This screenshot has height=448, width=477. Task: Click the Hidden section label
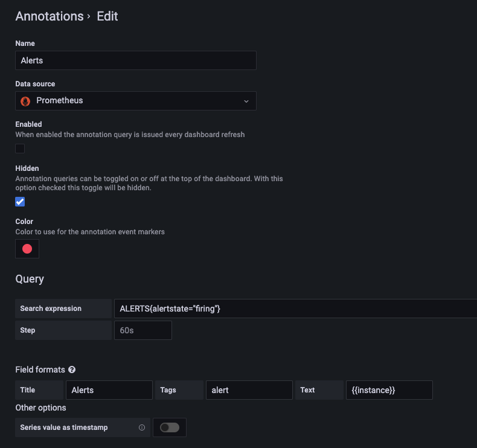point(27,168)
